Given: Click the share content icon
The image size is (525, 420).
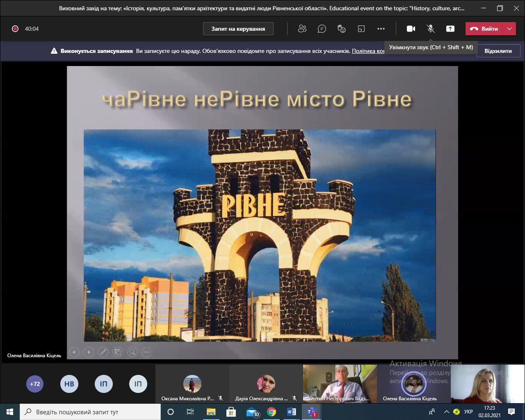Looking at the screenshot, I should [x=450, y=29].
